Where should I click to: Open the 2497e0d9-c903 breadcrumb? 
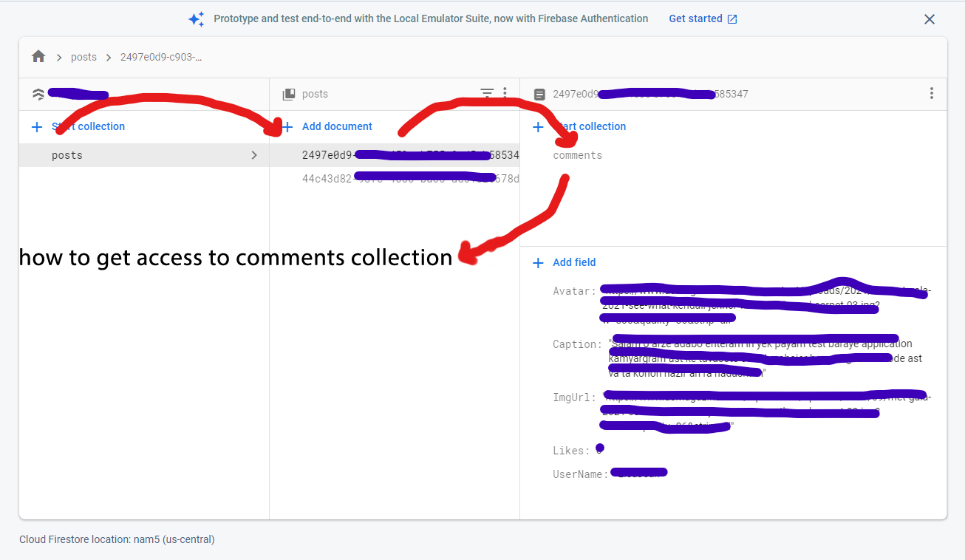tap(161, 57)
